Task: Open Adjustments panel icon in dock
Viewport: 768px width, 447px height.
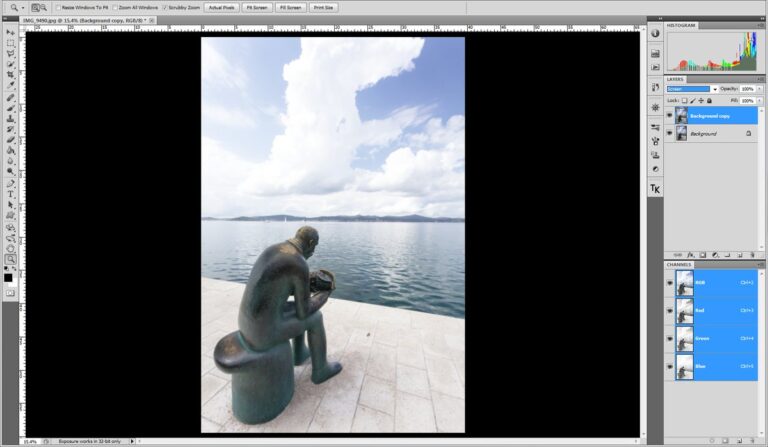Action: tap(655, 169)
